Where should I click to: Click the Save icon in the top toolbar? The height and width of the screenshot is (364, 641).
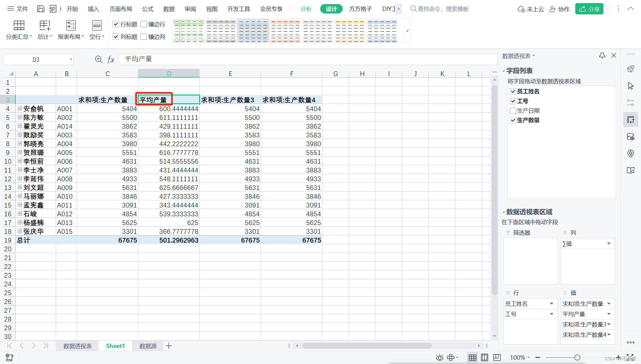point(41,9)
